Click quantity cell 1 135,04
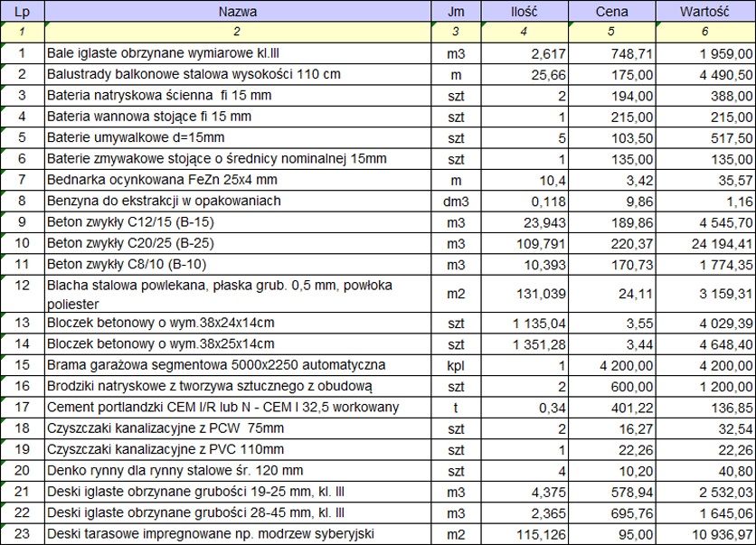Viewport: 756px width, 545px height. click(x=524, y=323)
